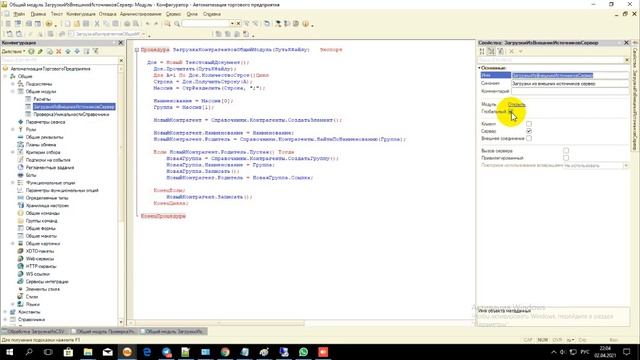Select Расчеты module in tree
The height and width of the screenshot is (360, 640).
tap(42, 99)
